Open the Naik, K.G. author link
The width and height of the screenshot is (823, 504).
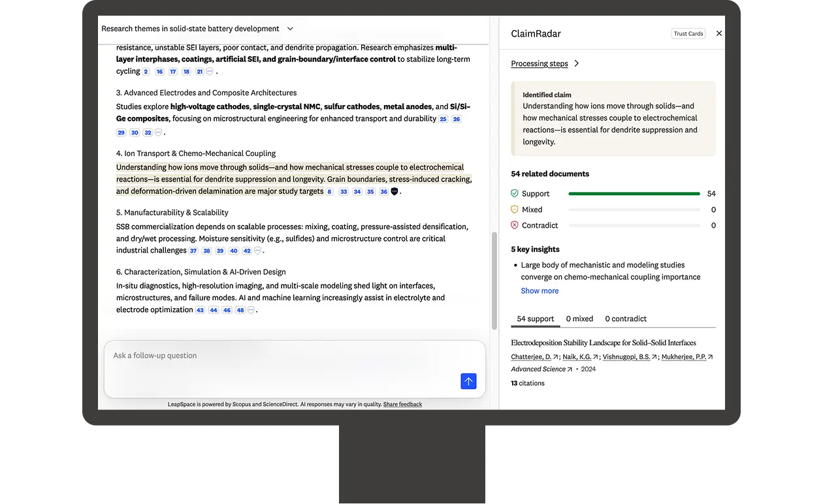point(579,356)
